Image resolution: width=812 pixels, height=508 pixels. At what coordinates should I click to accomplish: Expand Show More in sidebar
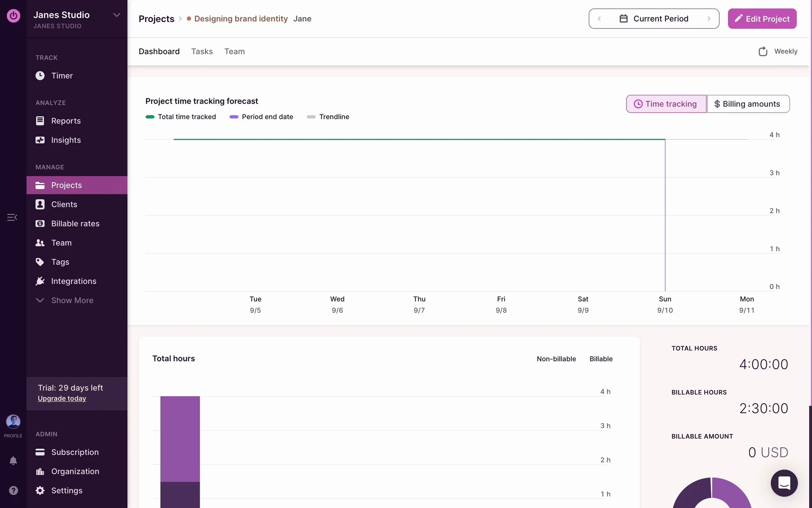click(72, 300)
